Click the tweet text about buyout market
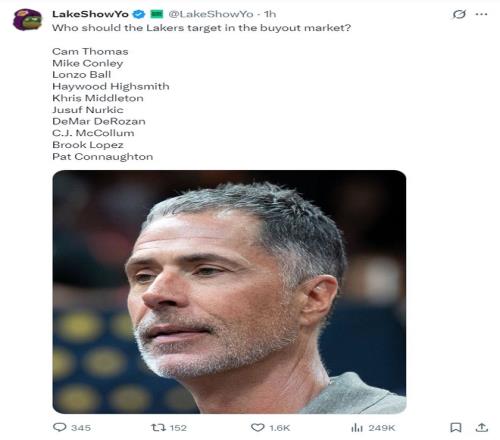Viewport: 500px width, 440px height. coord(201,28)
